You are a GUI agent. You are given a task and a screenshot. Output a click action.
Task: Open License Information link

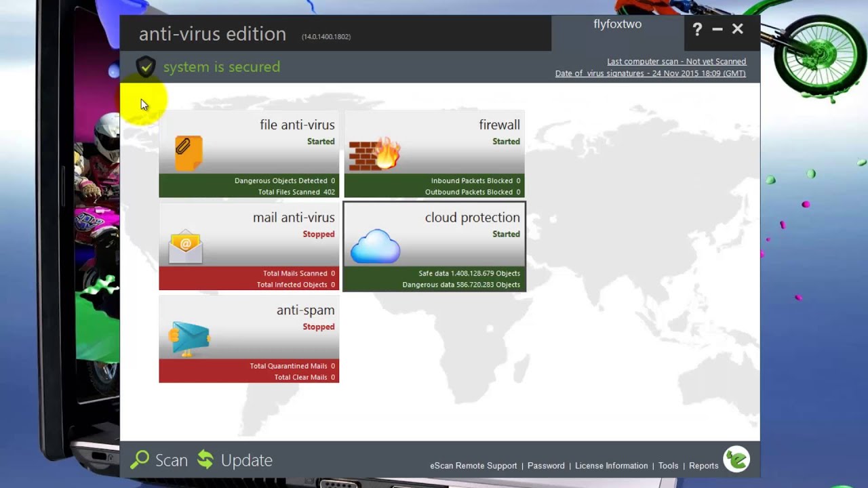coord(612,466)
